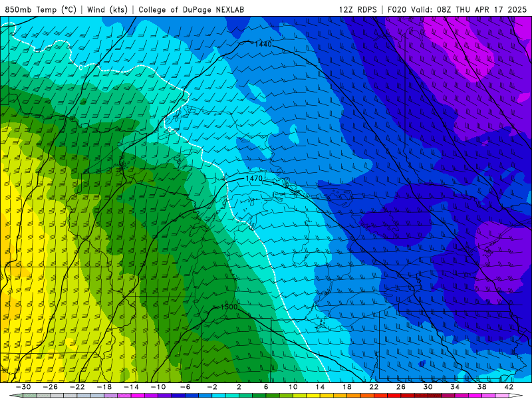Screen dimensions: 532x399
Task: Select the 42 colorbar value
Action: click(509, 387)
